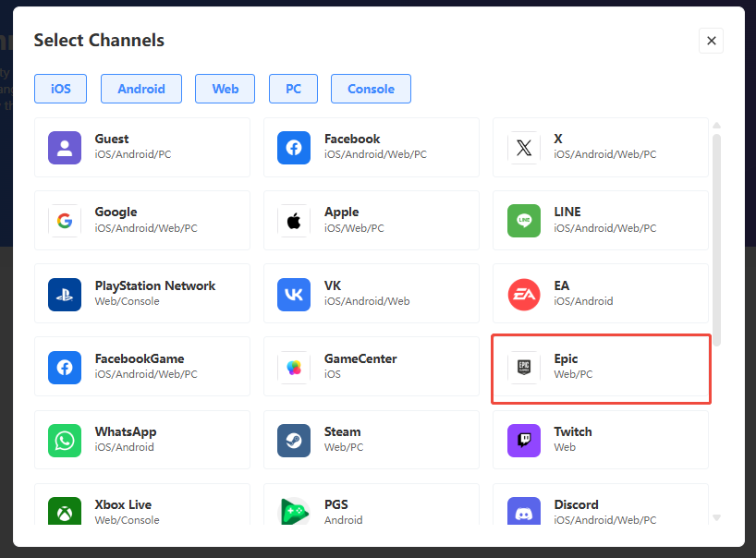Click the Facebook logo icon
756x558 pixels.
[x=294, y=147]
